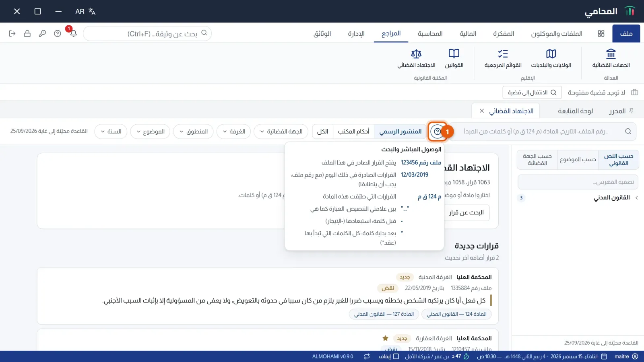Viewport: 644px width, 362px height.
Task: Click the sync icon in status bar
Action: [367, 356]
